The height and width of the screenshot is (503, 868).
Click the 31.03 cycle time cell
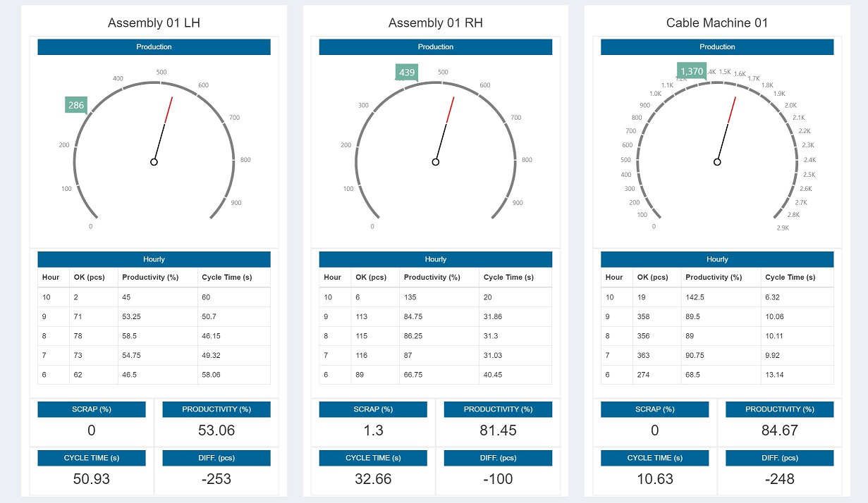515,356
